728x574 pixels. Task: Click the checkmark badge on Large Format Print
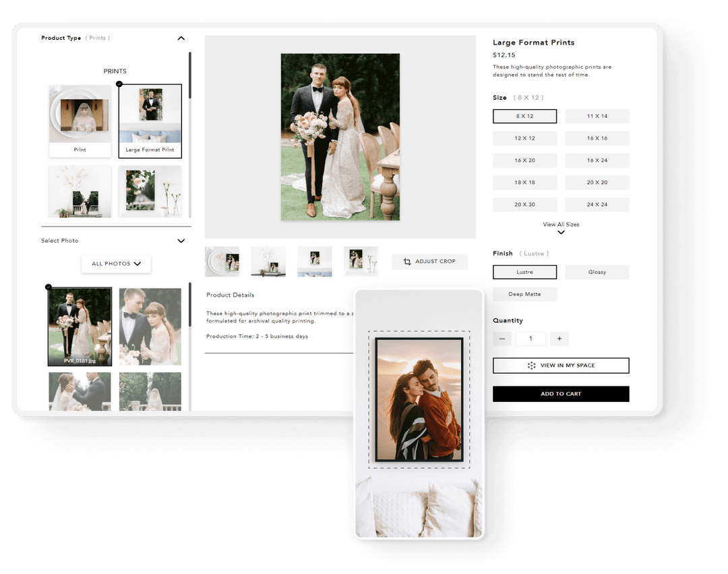point(119,83)
